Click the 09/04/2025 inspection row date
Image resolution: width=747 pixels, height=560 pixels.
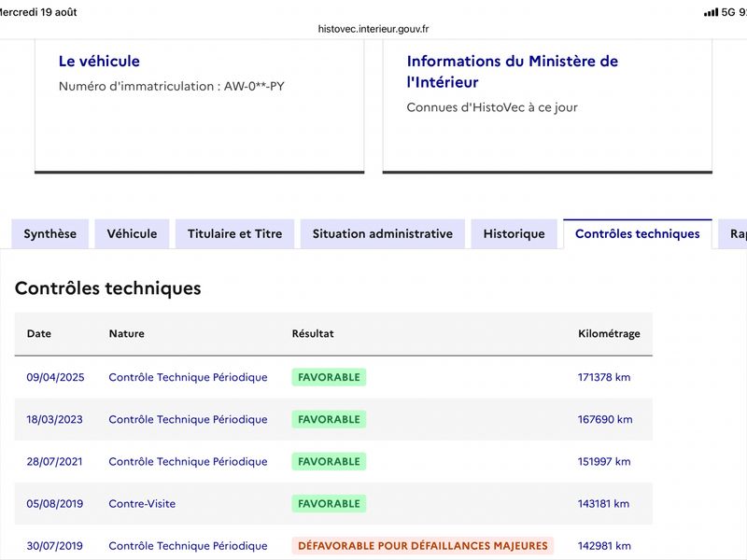pos(55,377)
